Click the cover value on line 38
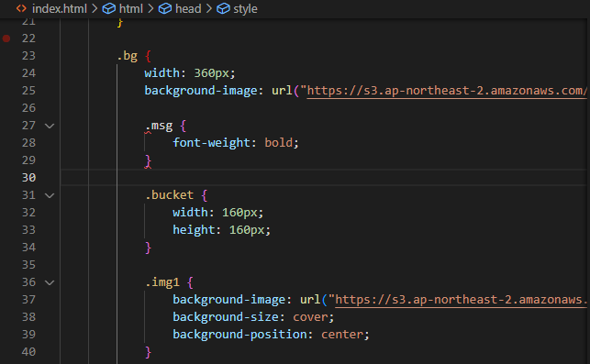The width and height of the screenshot is (590, 364). pyautogui.click(x=310, y=317)
